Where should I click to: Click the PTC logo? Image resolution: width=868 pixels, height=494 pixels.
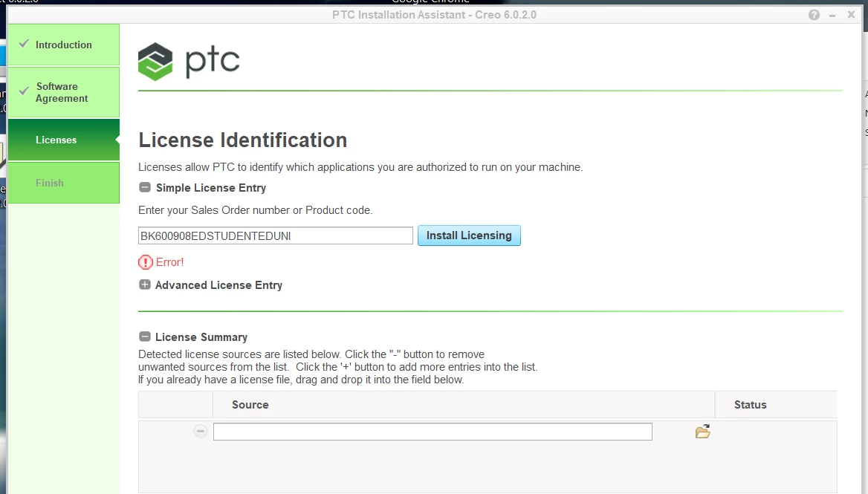pyautogui.click(x=189, y=62)
